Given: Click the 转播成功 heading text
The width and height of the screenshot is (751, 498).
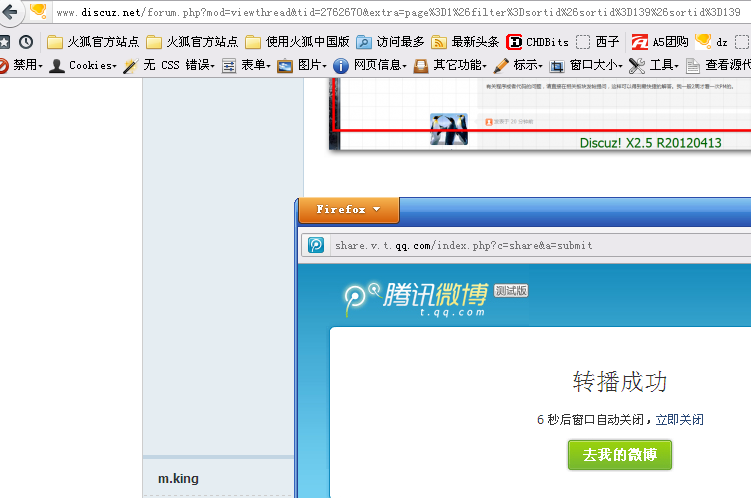Looking at the screenshot, I should 620,382.
